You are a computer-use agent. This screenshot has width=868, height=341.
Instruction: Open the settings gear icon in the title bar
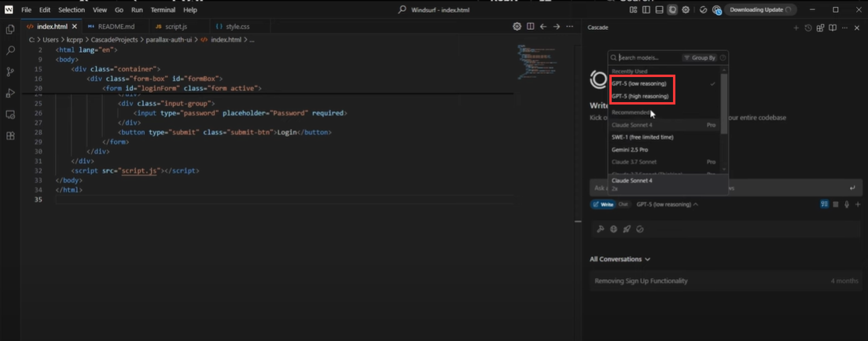(686, 10)
